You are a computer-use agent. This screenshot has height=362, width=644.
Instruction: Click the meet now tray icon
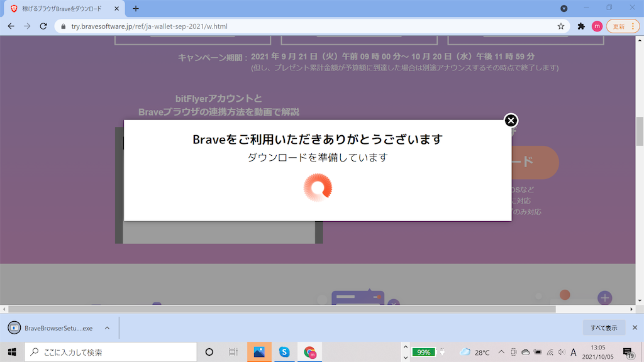click(513, 352)
